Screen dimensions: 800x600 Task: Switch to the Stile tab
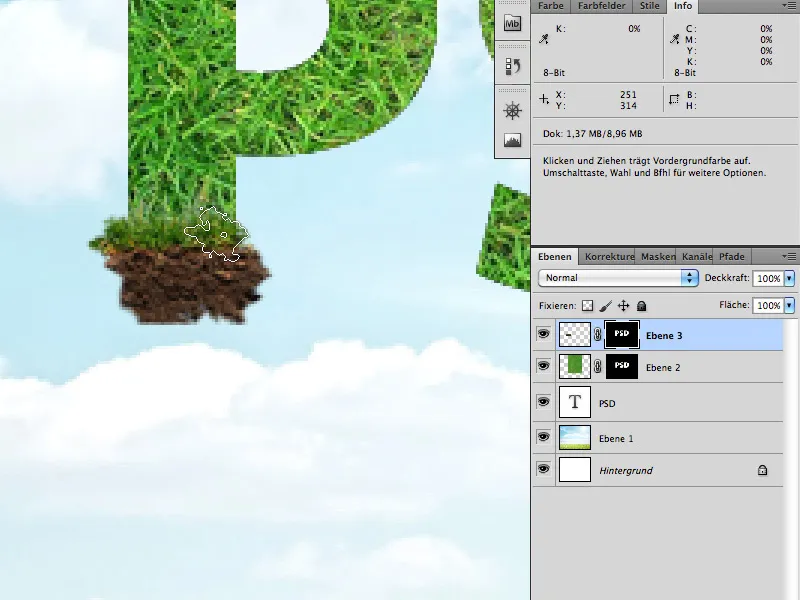pos(649,6)
